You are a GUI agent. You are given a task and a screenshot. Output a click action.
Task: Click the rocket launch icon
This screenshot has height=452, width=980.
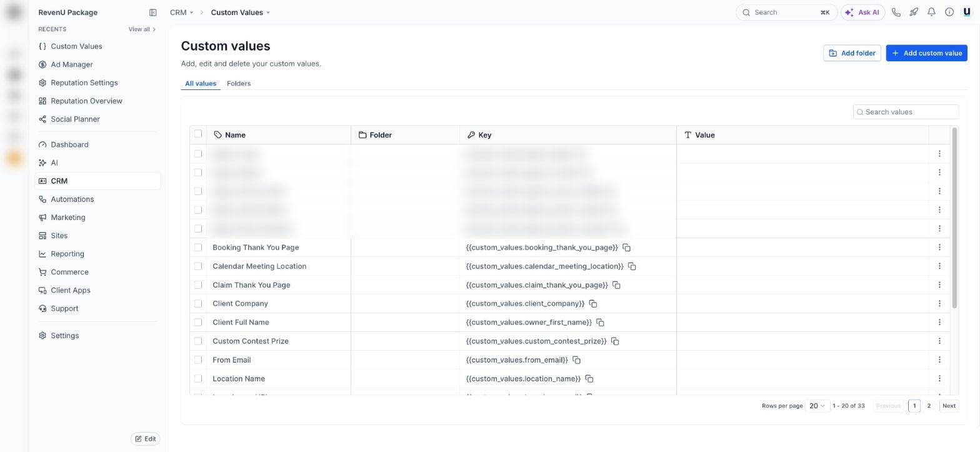pyautogui.click(x=914, y=13)
